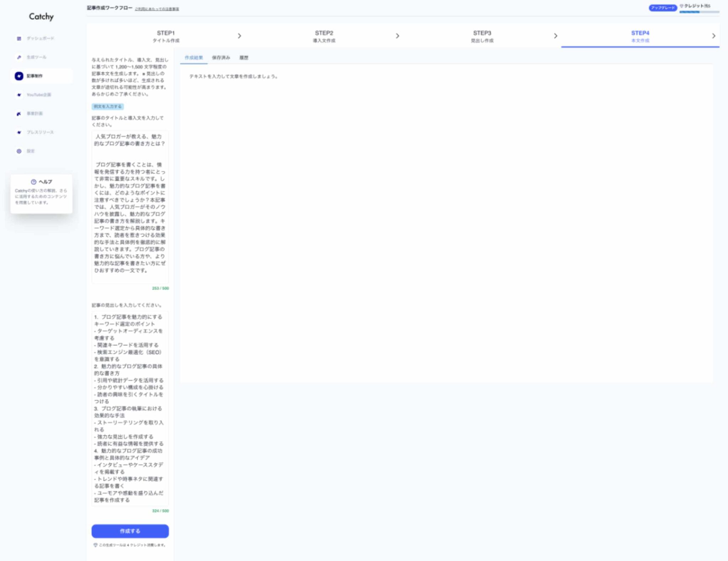
Task: Click the Catchy logo
Action: click(x=41, y=17)
